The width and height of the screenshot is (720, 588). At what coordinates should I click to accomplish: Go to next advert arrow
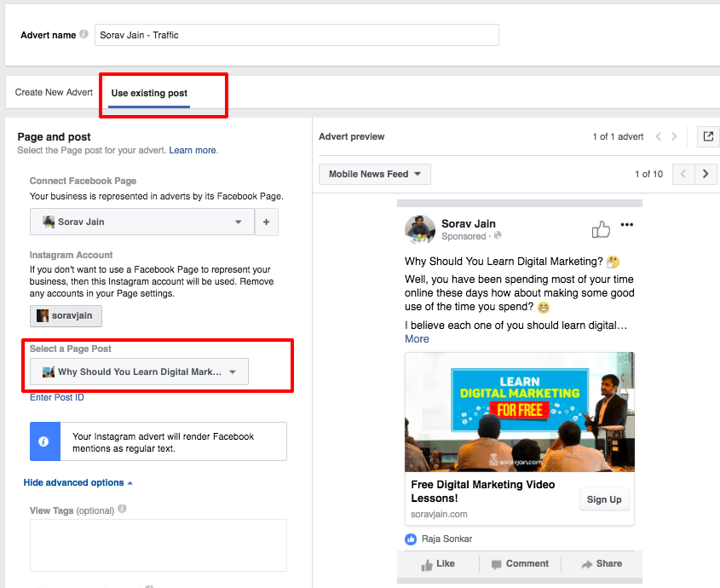tap(674, 136)
